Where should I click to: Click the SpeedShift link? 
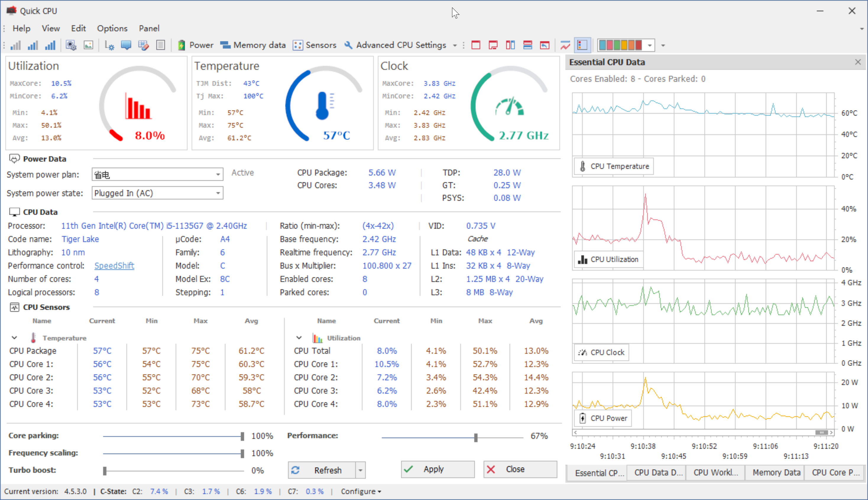click(x=114, y=265)
